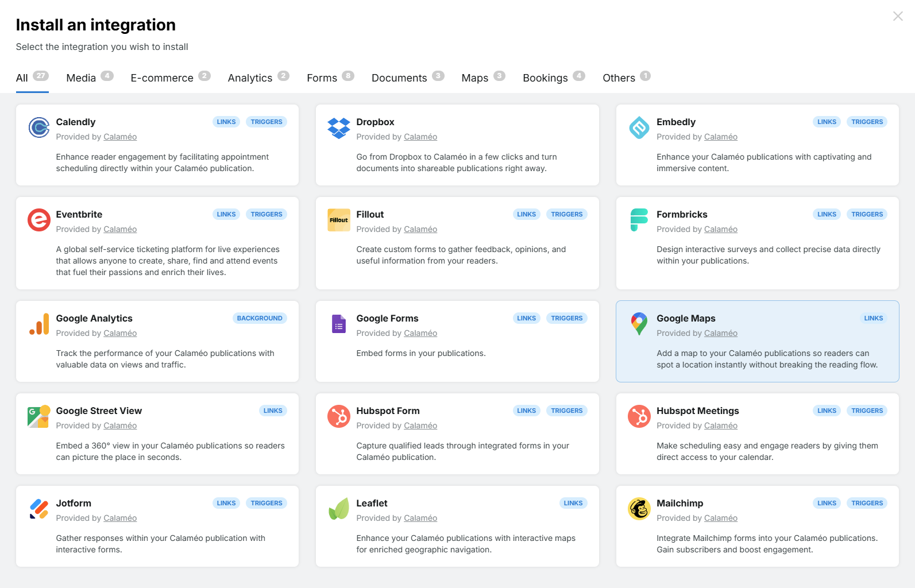
Task: Click the Calaméo link under Embedly
Action: tap(721, 137)
